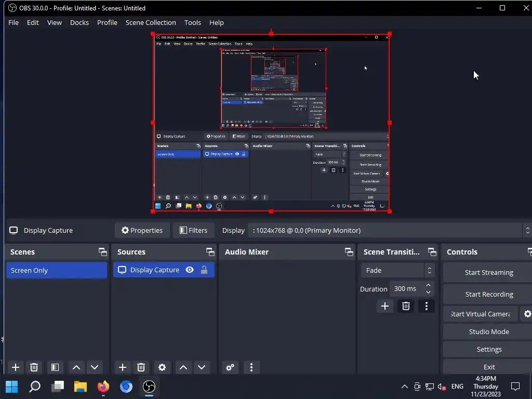
Task: Delete scene transition with trash button
Action: (406, 306)
